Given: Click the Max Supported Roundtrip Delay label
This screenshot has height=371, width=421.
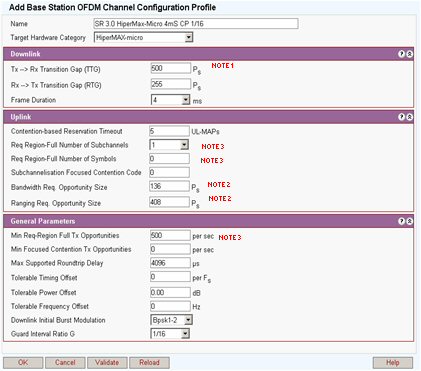Looking at the screenshot, I should [x=57, y=263].
